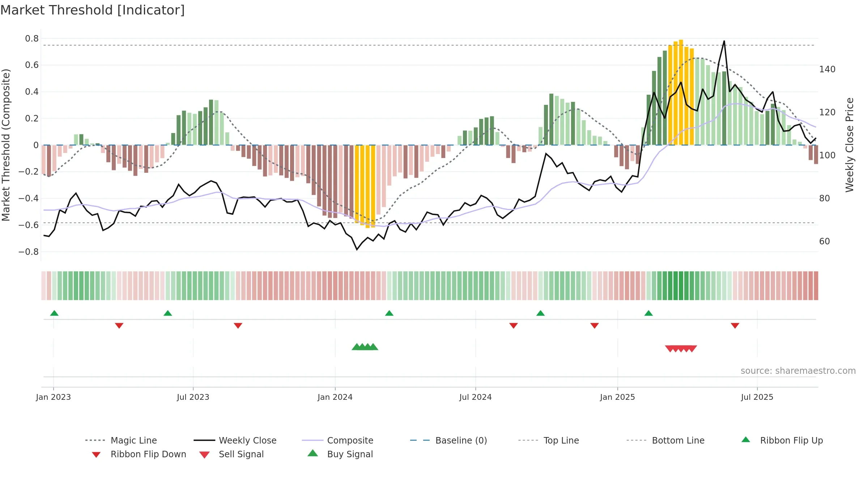868x488 pixels.
Task: Select the ribbon flip-up marker before Jul 2023
Action: pyautogui.click(x=168, y=313)
